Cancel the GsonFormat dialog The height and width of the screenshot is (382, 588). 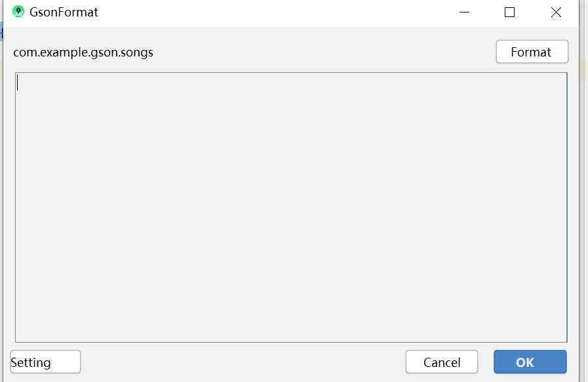coord(441,362)
